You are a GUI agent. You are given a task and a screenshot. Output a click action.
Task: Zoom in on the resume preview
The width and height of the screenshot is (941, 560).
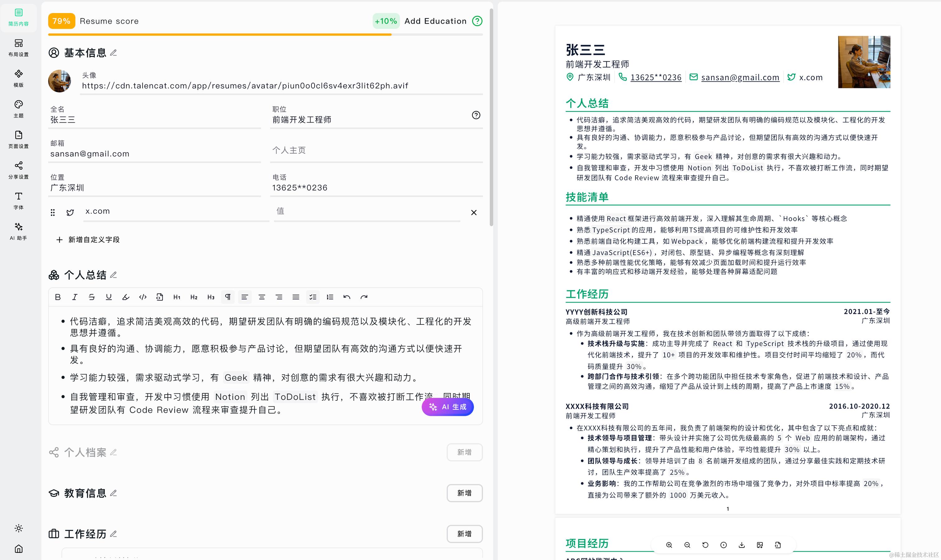[x=669, y=545]
